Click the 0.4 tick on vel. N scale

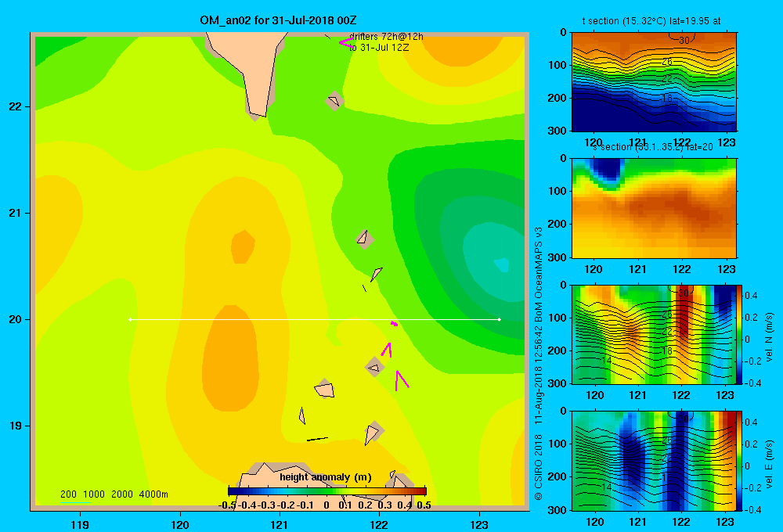tap(751, 296)
